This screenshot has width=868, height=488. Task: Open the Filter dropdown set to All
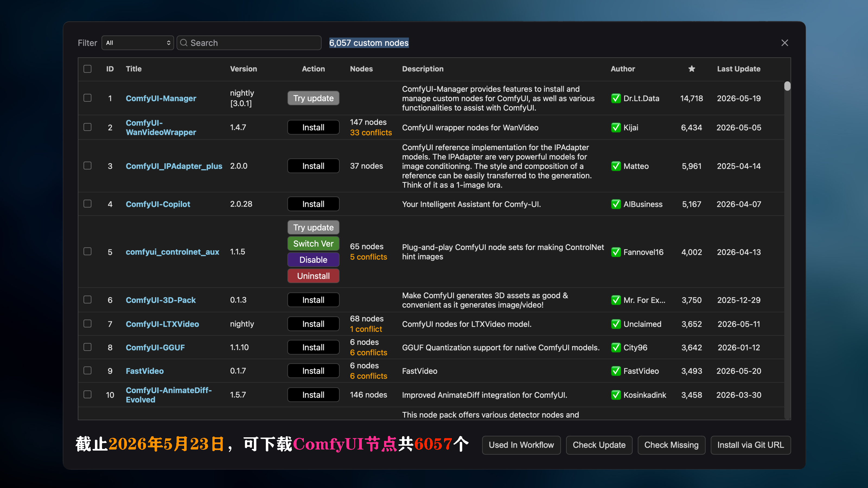tap(138, 43)
